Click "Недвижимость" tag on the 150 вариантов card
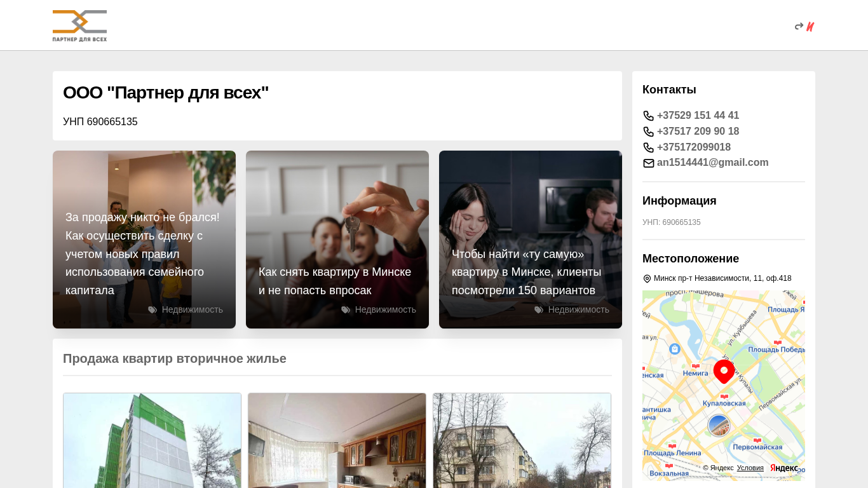The width and height of the screenshot is (868, 488). pyautogui.click(x=578, y=310)
